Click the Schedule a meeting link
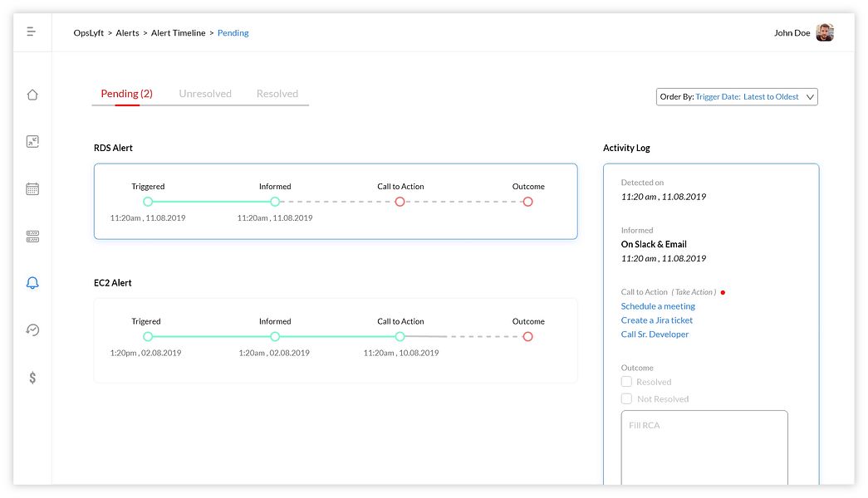Viewport: 868px width, 498px height. [x=658, y=306]
